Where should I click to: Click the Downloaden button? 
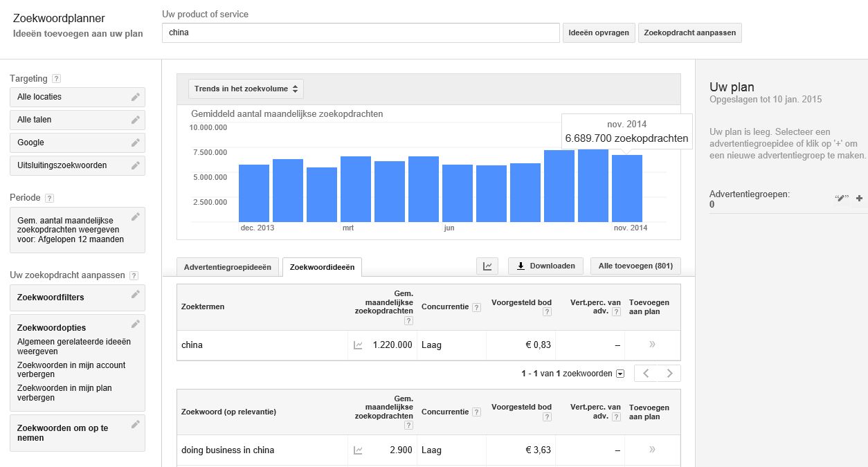545,266
